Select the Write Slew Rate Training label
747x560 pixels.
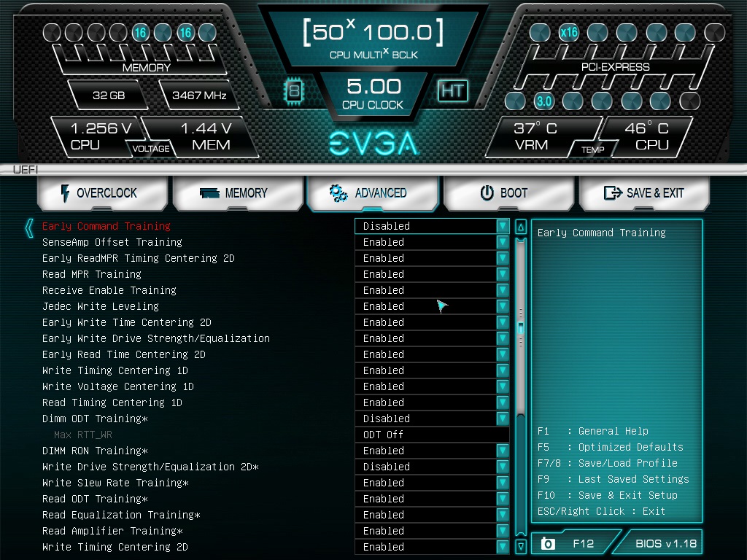tap(115, 483)
